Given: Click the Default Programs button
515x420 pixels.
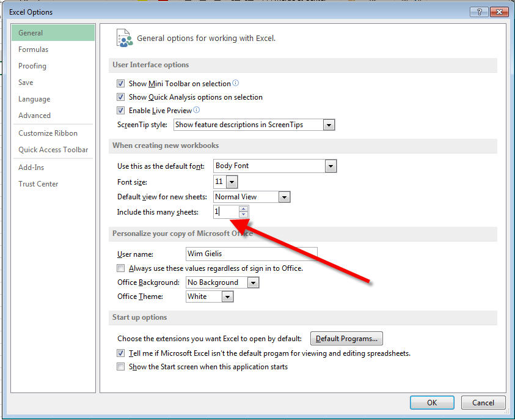Looking at the screenshot, I should click(x=346, y=339).
